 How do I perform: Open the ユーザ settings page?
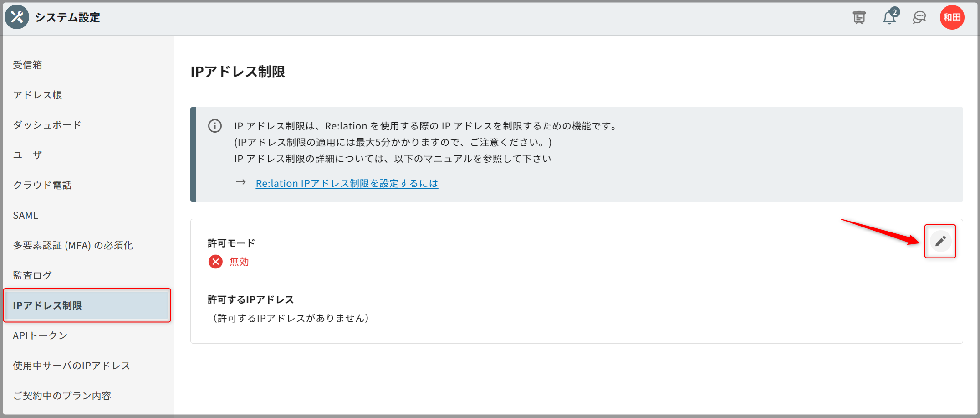[28, 155]
